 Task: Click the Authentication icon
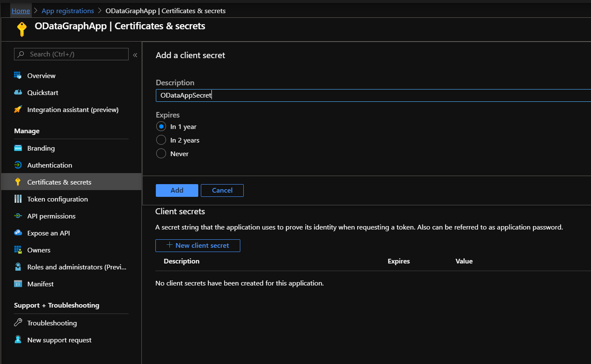pos(18,165)
